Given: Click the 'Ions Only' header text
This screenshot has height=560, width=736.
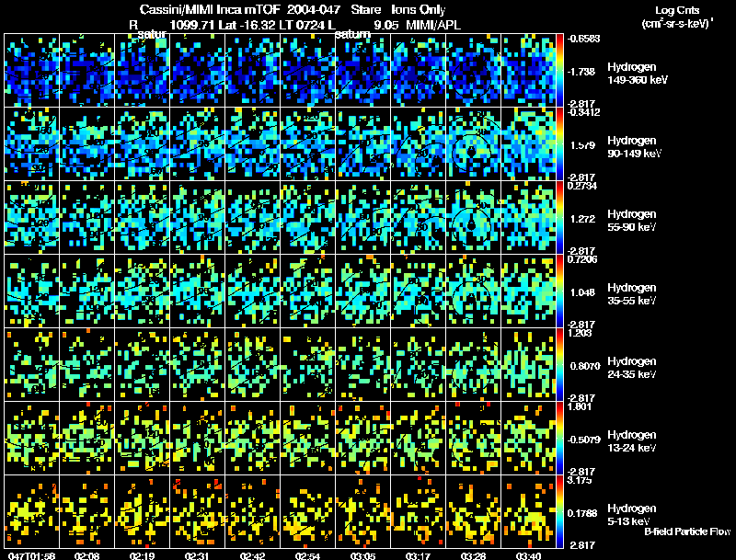Looking at the screenshot, I should (x=418, y=10).
